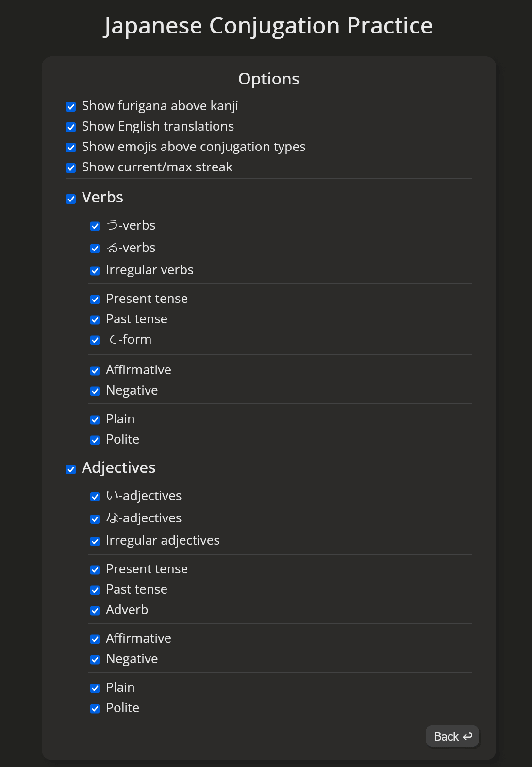Toggle Past tense for verbs
The width and height of the screenshot is (532, 767).
point(95,319)
